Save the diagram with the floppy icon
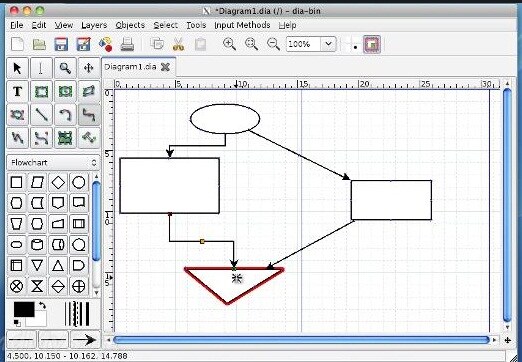 coord(61,44)
